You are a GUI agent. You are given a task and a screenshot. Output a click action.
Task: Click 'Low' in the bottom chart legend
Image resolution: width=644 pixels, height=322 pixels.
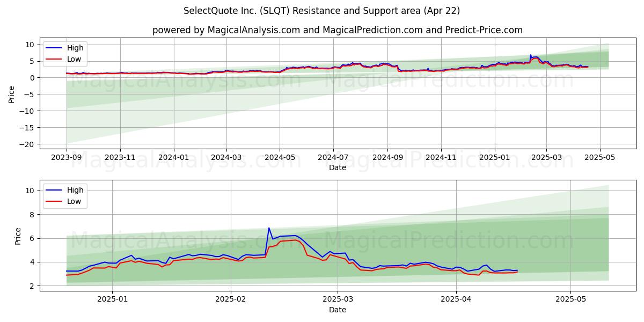click(x=74, y=201)
